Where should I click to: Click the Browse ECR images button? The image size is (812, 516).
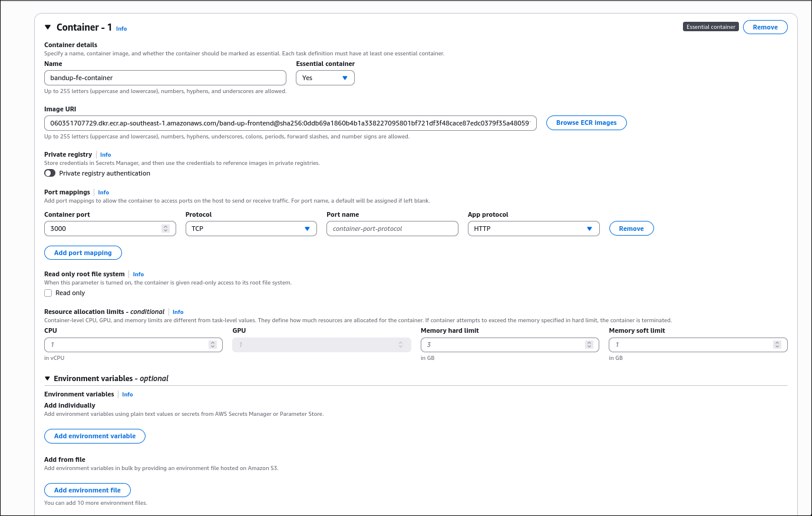[x=586, y=123]
